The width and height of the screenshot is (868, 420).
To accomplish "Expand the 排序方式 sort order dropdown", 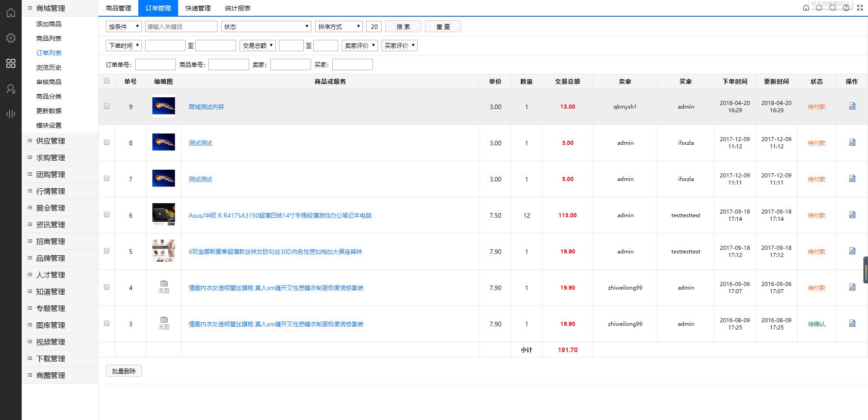I will [339, 27].
